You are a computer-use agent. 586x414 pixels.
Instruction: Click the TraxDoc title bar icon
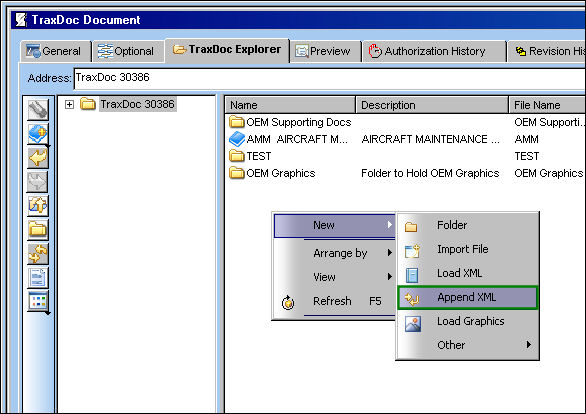[21, 19]
